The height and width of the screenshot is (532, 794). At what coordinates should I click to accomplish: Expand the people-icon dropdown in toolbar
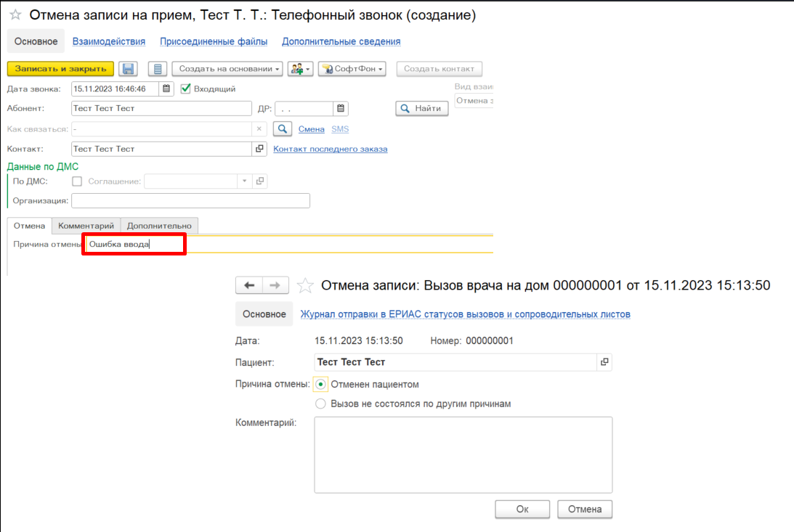[300, 69]
